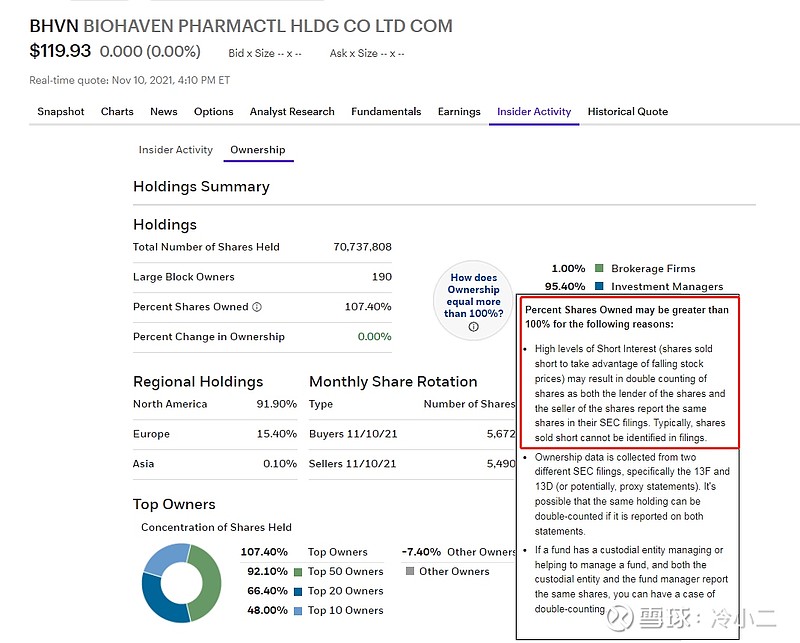800x643 pixels.
Task: Select Insider Activity sub-tab beside Ownership
Action: [x=176, y=150]
